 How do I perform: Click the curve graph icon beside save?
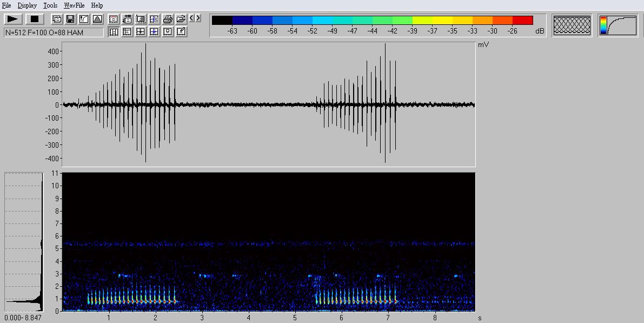coord(84,19)
